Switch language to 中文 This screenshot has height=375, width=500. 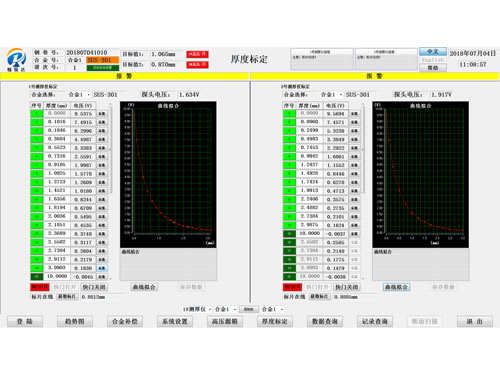point(433,52)
